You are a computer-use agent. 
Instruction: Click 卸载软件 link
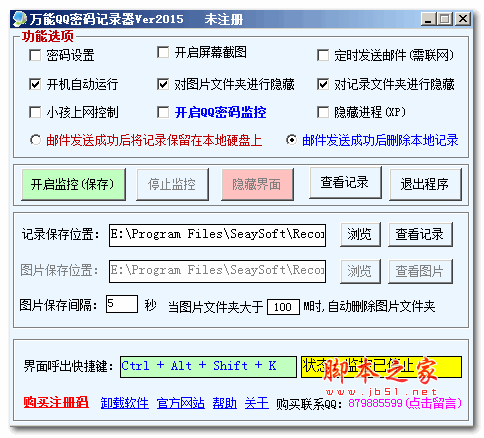pos(125,403)
